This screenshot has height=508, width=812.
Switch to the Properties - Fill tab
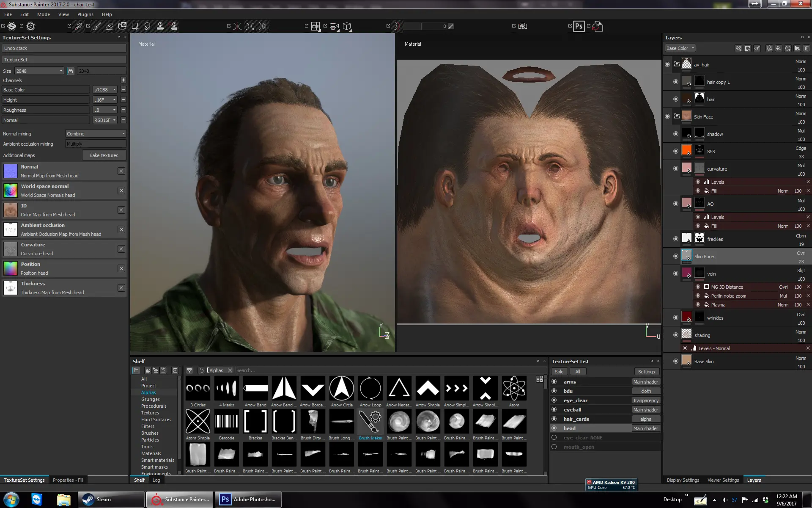pos(68,480)
